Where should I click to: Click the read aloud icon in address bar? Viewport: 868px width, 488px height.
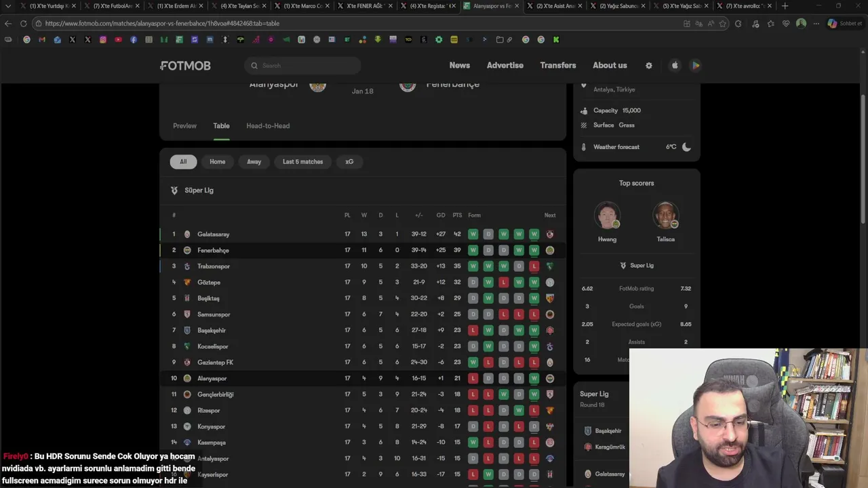click(711, 24)
